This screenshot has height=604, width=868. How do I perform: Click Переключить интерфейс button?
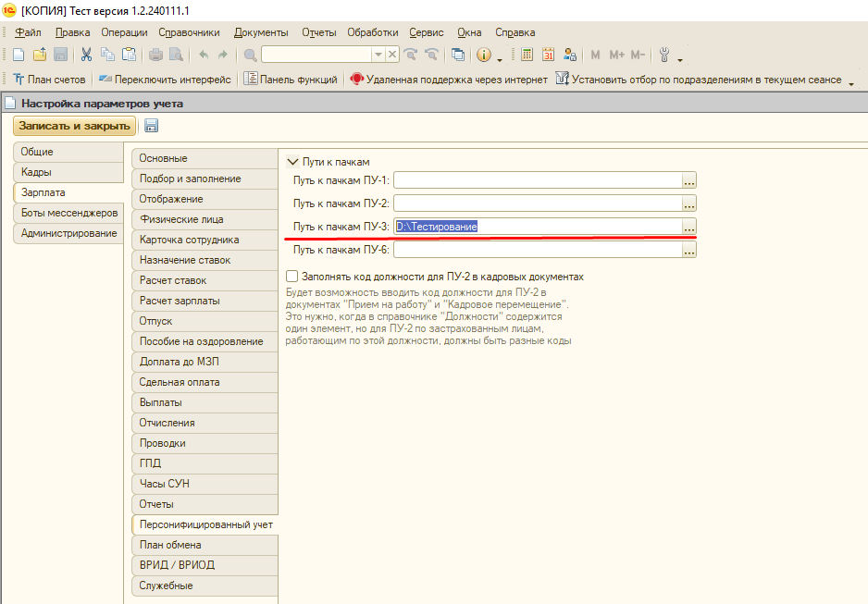point(166,80)
